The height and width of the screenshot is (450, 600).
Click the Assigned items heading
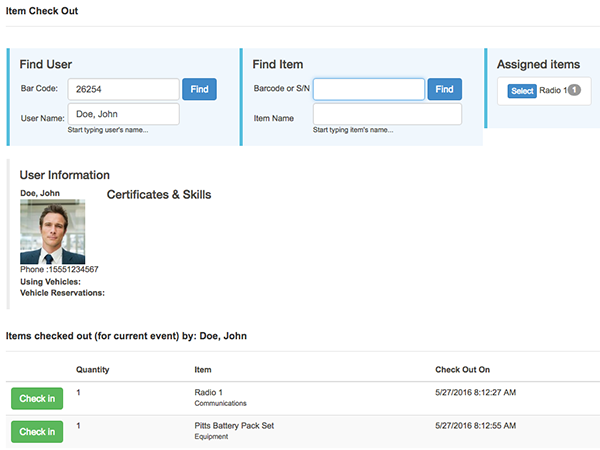pos(538,64)
